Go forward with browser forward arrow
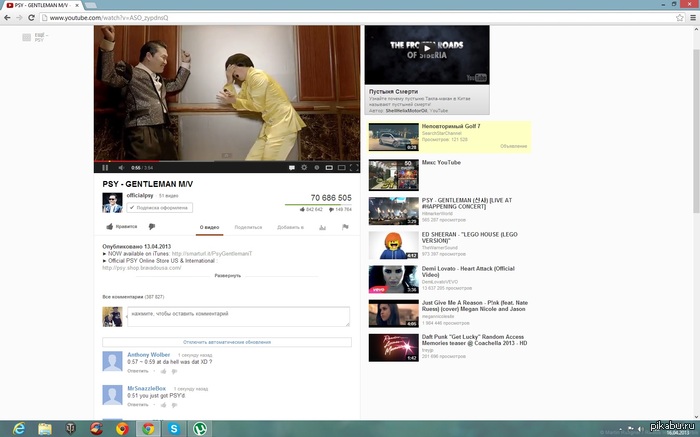 [19, 17]
